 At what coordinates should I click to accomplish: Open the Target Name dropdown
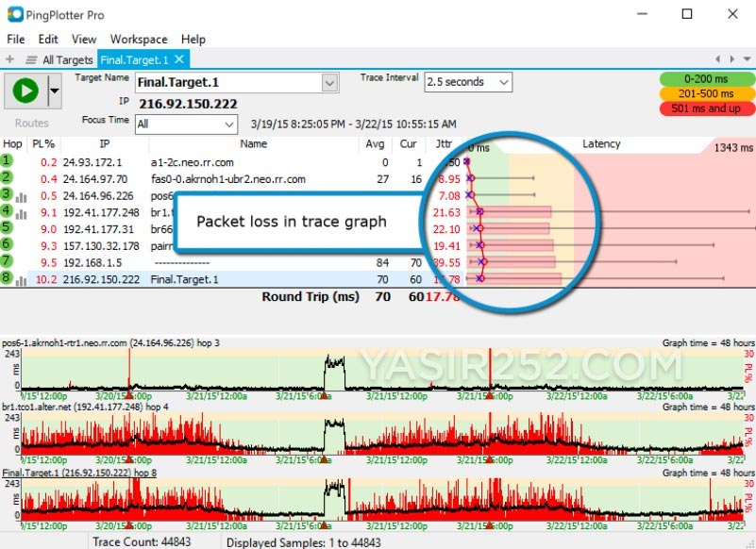[x=328, y=83]
